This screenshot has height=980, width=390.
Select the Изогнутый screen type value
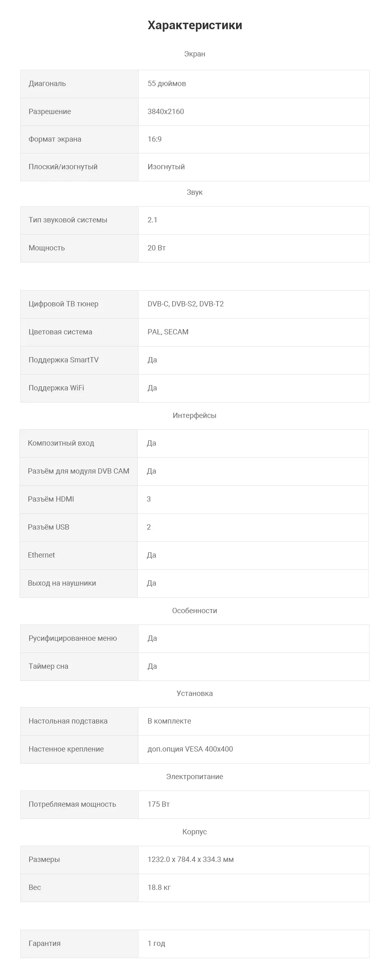coord(166,167)
